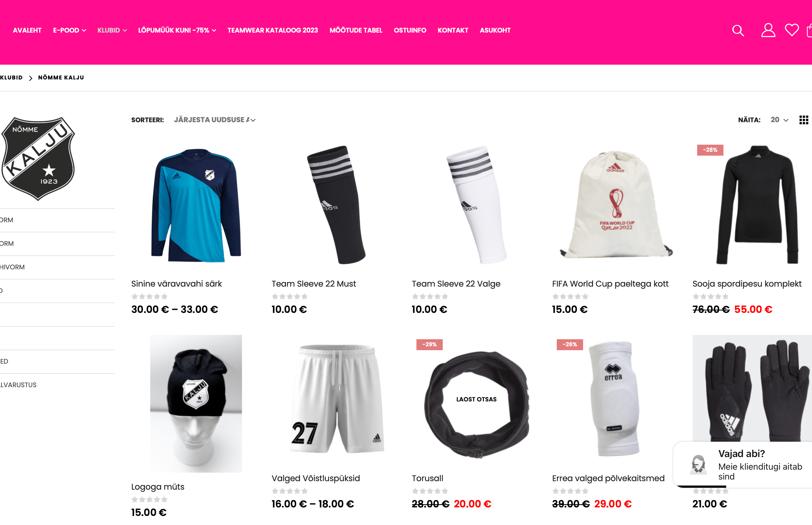Expand the E-POOD menu dropdown
The height and width of the screenshot is (525, 812).
pyautogui.click(x=69, y=30)
